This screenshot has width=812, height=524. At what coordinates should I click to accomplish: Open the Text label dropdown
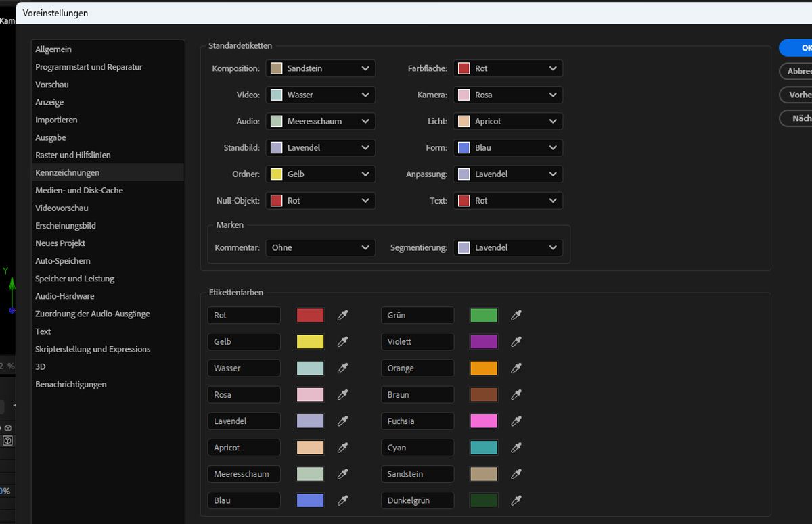(508, 201)
